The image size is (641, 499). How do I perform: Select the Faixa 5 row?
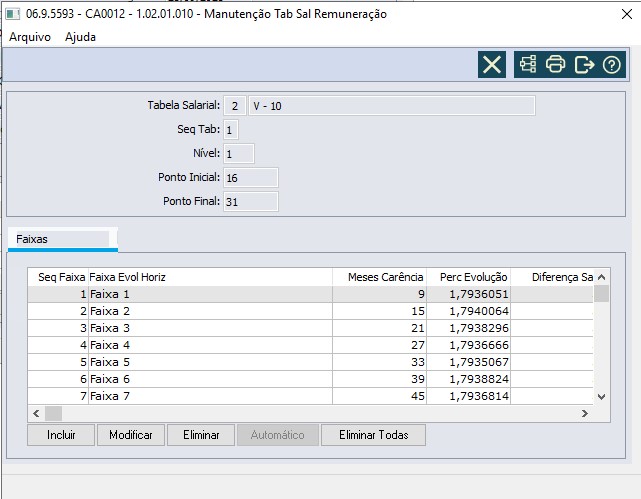tap(310, 362)
